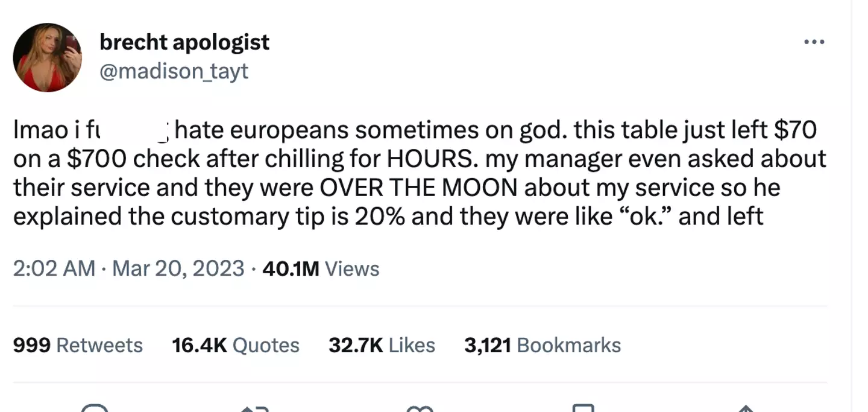Image resolution: width=868 pixels, height=412 pixels.
Task: Open the 16.4K Quotes list
Action: point(236,345)
